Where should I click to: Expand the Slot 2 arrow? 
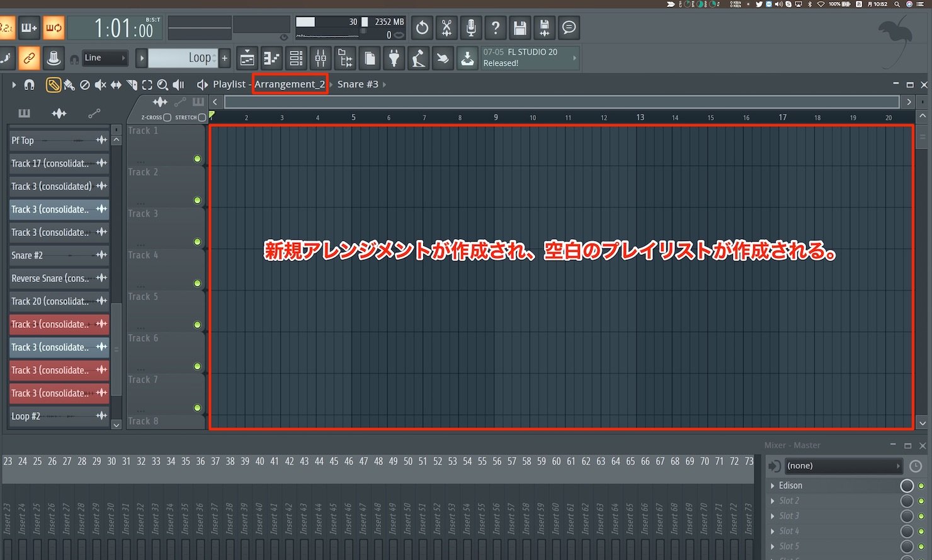click(773, 501)
